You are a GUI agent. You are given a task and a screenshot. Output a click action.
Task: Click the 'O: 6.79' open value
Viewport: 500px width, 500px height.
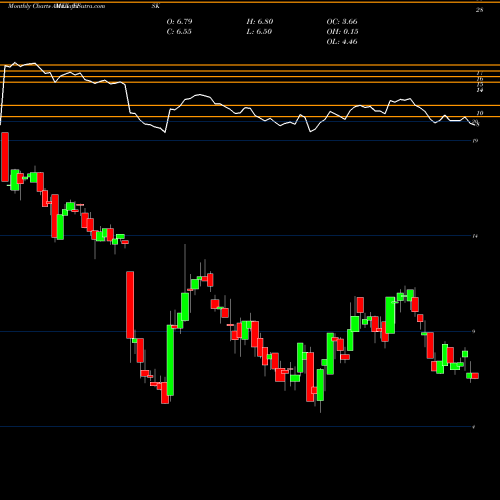[179, 22]
